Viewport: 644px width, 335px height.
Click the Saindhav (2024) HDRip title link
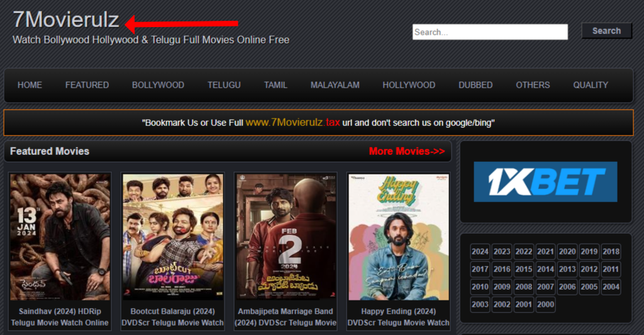coord(60,317)
